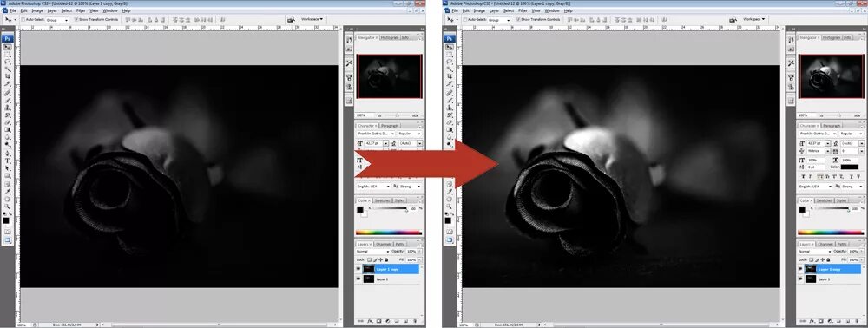
Task: Open font family dropdown in right Character panel
Action: (818, 134)
